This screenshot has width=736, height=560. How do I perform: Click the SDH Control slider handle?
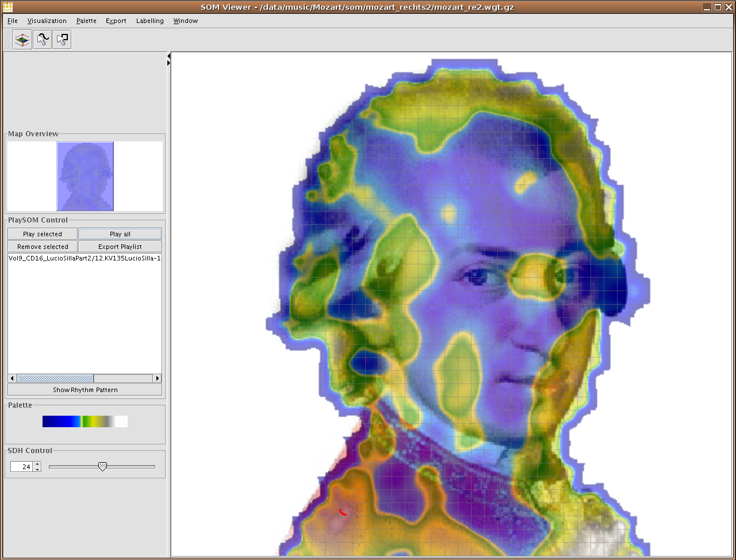(x=102, y=467)
